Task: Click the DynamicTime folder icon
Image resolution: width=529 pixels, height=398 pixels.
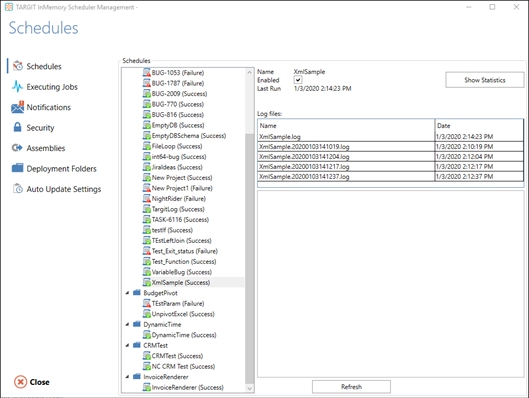Action: pos(137,324)
